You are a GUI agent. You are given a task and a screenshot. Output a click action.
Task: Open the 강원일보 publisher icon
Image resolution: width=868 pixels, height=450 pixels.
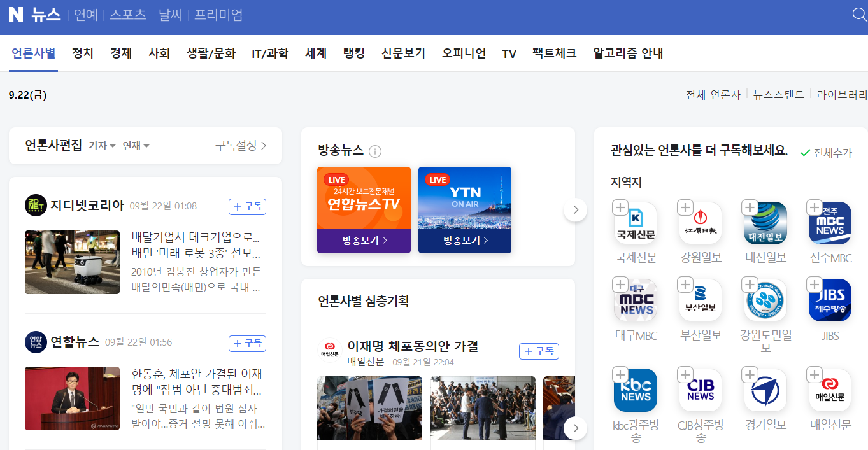(701, 223)
